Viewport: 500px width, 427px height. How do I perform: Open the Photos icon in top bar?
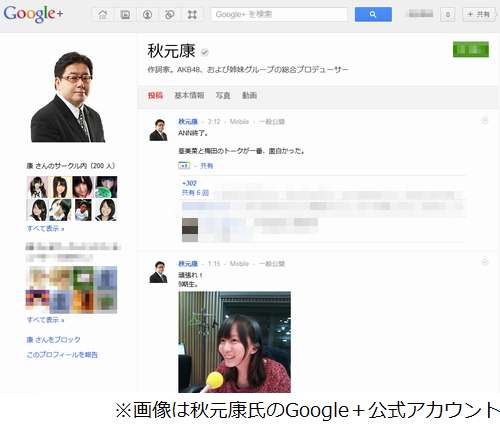(125, 14)
